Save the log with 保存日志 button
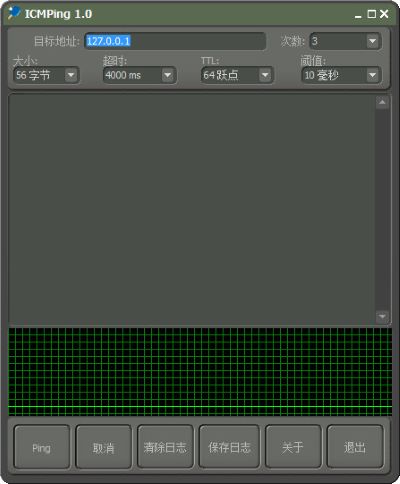The height and width of the screenshot is (484, 400). tap(229, 447)
